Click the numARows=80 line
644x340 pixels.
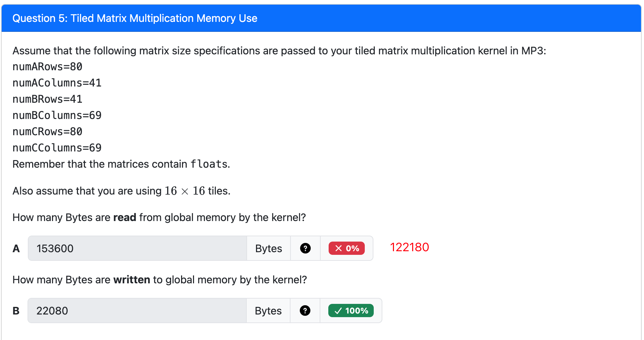[47, 67]
